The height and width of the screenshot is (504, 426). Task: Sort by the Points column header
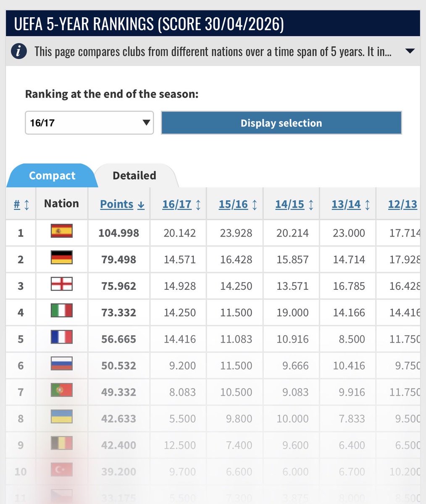click(122, 204)
